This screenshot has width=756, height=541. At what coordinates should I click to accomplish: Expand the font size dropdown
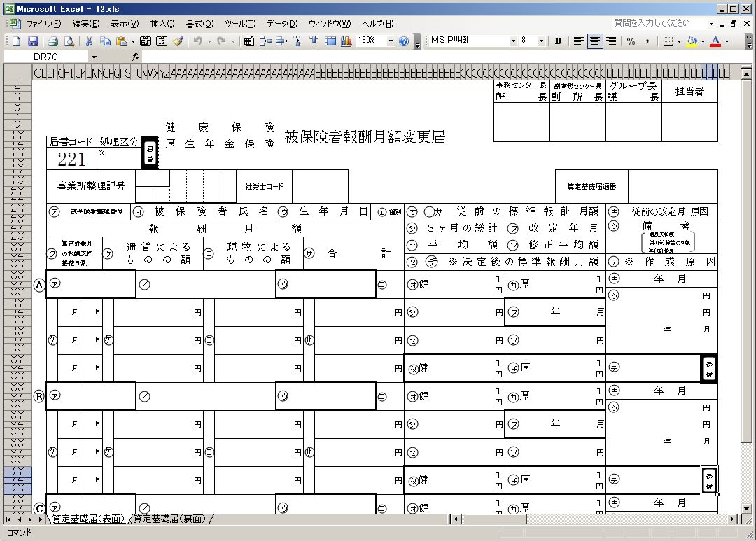[541, 41]
